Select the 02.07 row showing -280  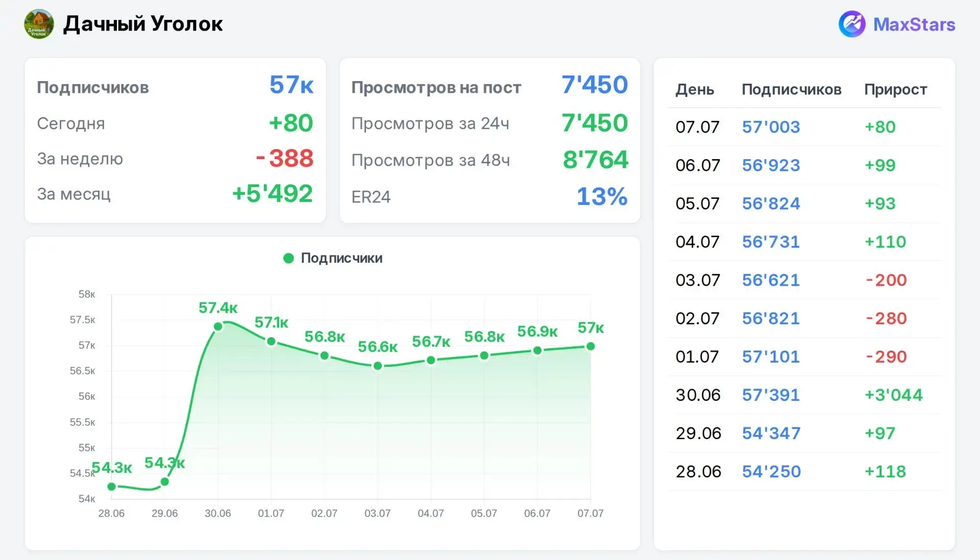pos(804,318)
